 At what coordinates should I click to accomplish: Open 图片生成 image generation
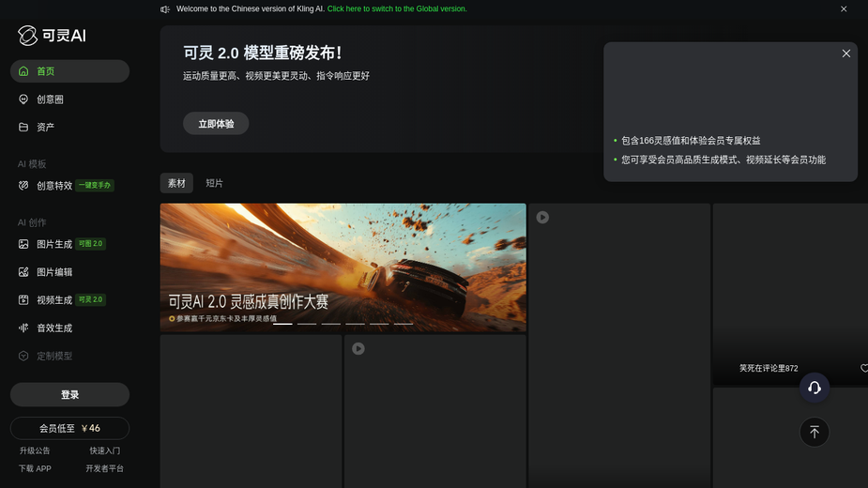tap(54, 244)
